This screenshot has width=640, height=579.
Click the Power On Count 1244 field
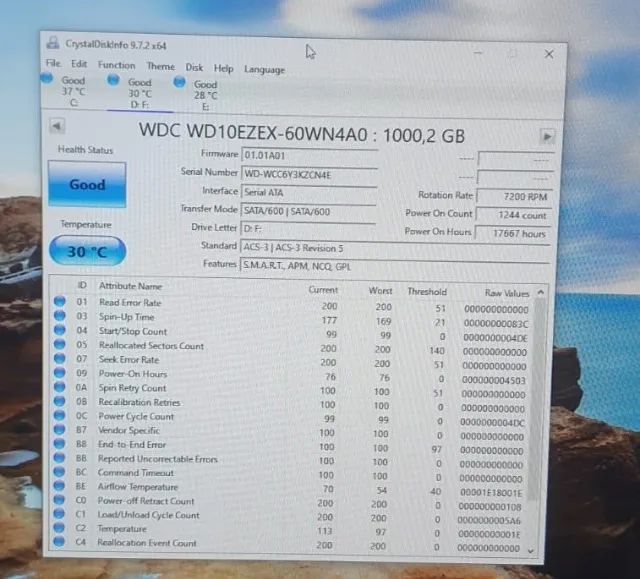(x=514, y=215)
